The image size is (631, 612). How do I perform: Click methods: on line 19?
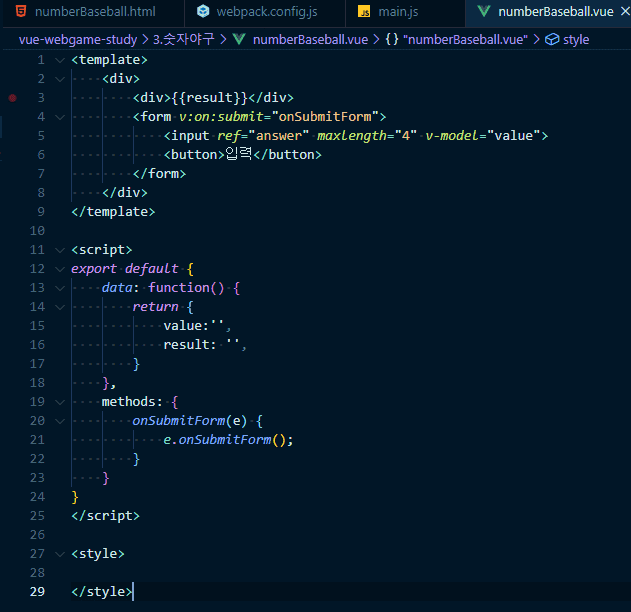click(x=132, y=402)
